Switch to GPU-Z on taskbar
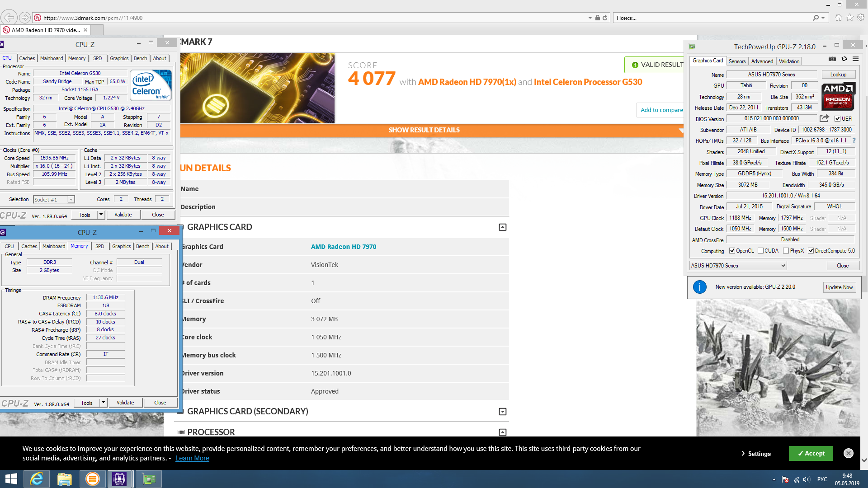 pyautogui.click(x=149, y=479)
